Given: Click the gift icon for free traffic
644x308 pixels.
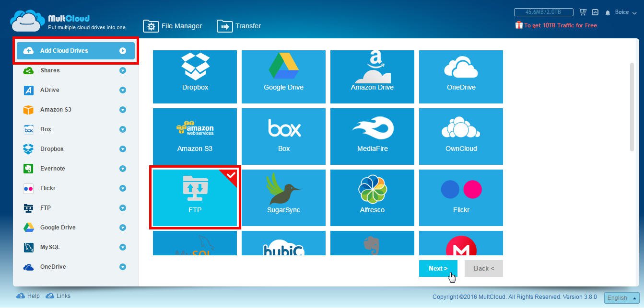Looking at the screenshot, I should coord(519,25).
